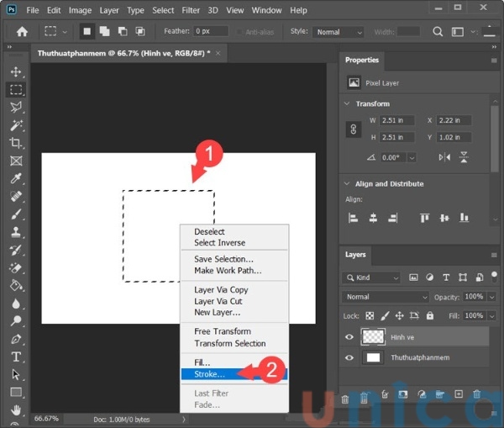This screenshot has width=504, height=428.
Task: Choose Stroke... from the context menu
Action: click(210, 374)
